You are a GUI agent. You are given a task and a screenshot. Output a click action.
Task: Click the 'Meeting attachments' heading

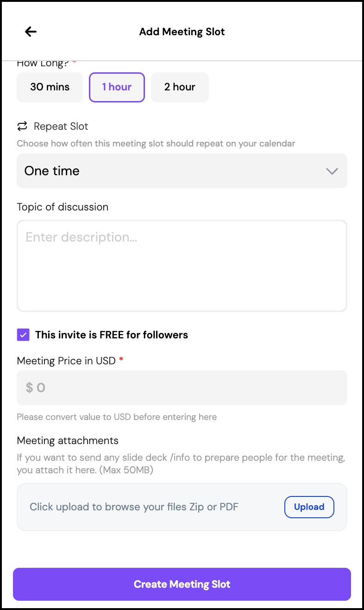[x=68, y=440]
